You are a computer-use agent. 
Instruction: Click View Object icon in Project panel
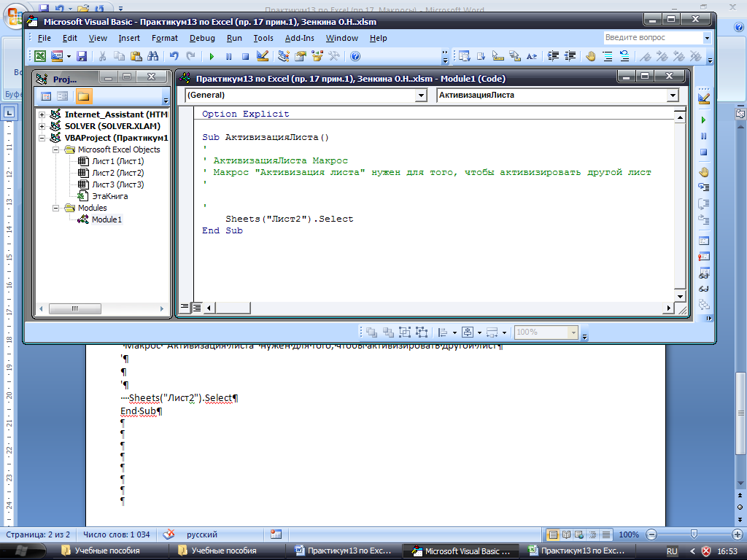pos(63,96)
